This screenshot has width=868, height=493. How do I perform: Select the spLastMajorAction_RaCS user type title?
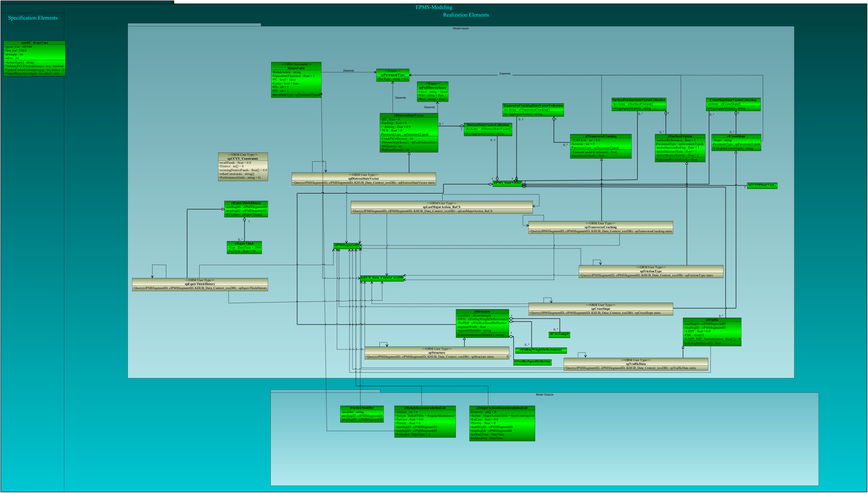pyautogui.click(x=441, y=207)
